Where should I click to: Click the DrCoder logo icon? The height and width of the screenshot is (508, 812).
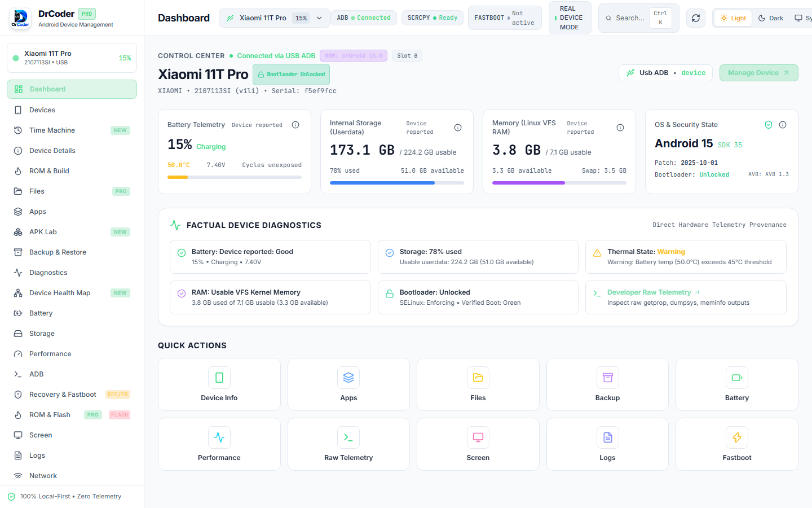(x=20, y=18)
